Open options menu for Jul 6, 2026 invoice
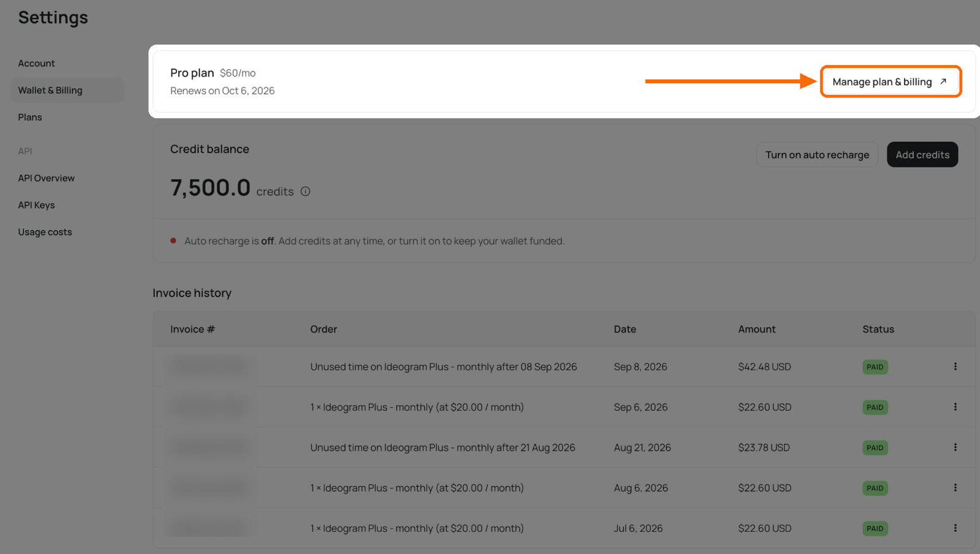Screen dimensions: 980x554 955,528
